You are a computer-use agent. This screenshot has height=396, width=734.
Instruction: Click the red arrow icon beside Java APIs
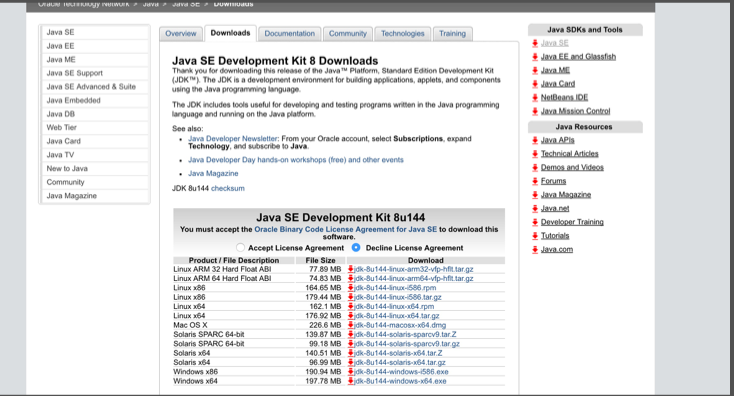click(535, 140)
